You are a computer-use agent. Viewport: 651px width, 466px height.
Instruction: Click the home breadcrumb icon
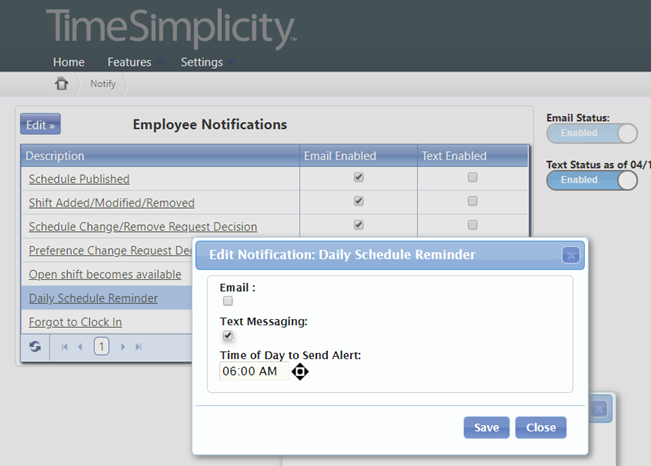(x=61, y=84)
